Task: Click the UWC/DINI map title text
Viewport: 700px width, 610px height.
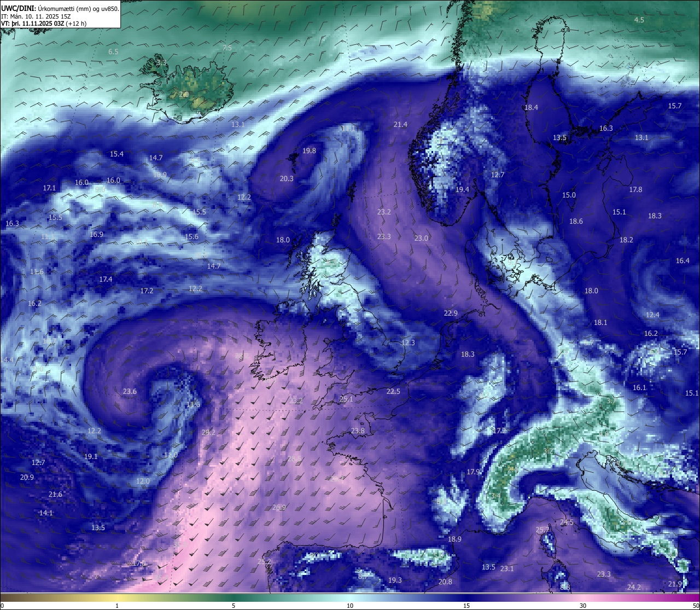Action: coord(60,8)
